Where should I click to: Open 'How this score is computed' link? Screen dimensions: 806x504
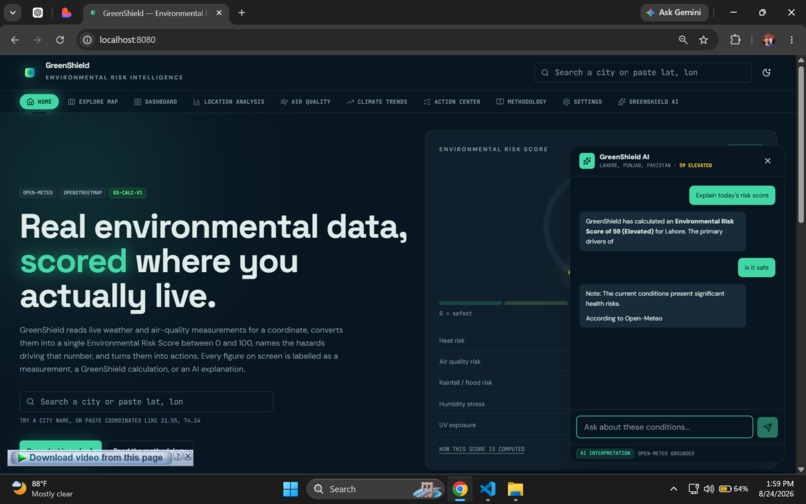coord(482,449)
